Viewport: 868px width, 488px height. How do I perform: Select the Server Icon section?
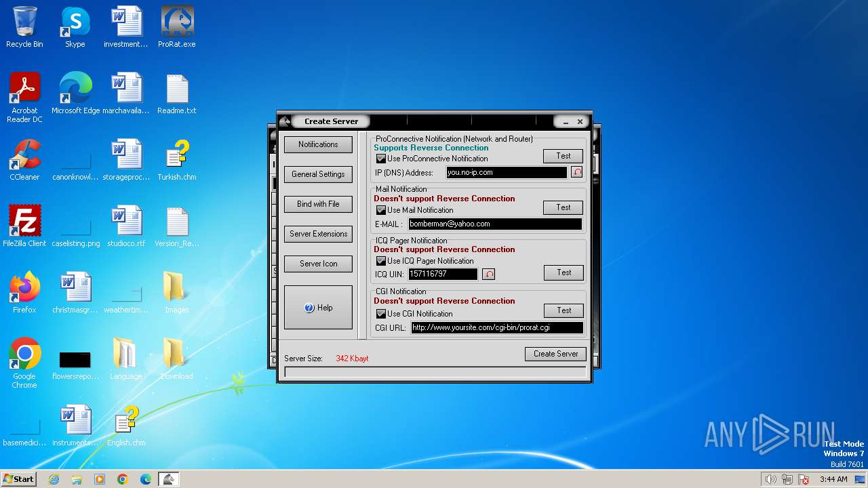click(318, 264)
